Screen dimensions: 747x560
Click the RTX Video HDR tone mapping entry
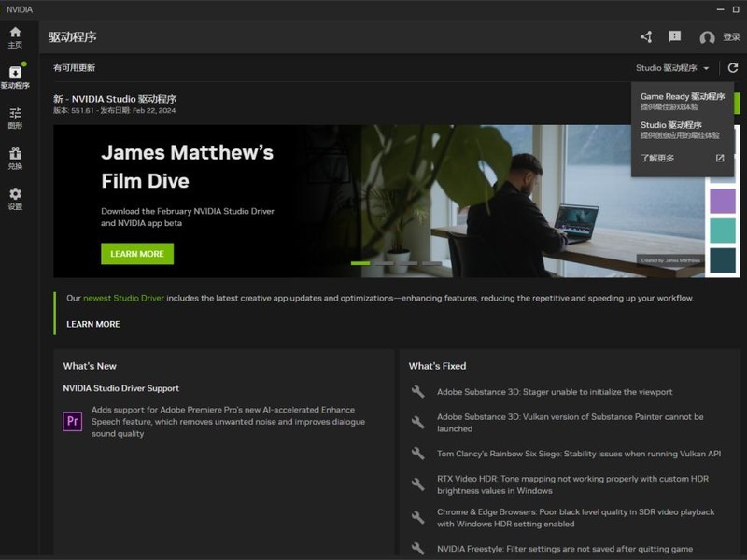(x=572, y=484)
